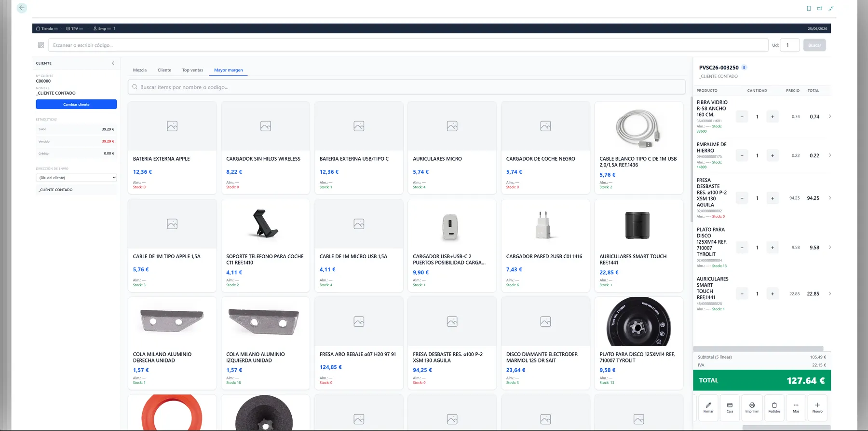Switch to the Top ventas tab
Image resolution: width=868 pixels, height=431 pixels.
pyautogui.click(x=192, y=70)
